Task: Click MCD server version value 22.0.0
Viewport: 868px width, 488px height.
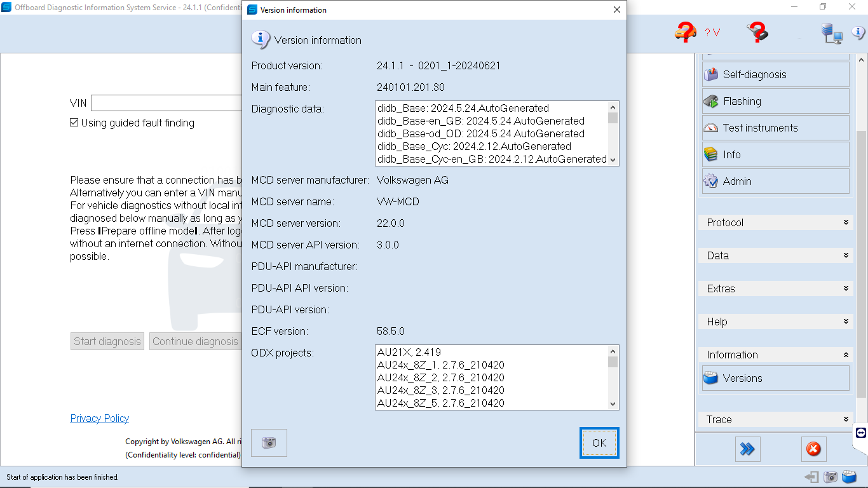Action: click(391, 223)
